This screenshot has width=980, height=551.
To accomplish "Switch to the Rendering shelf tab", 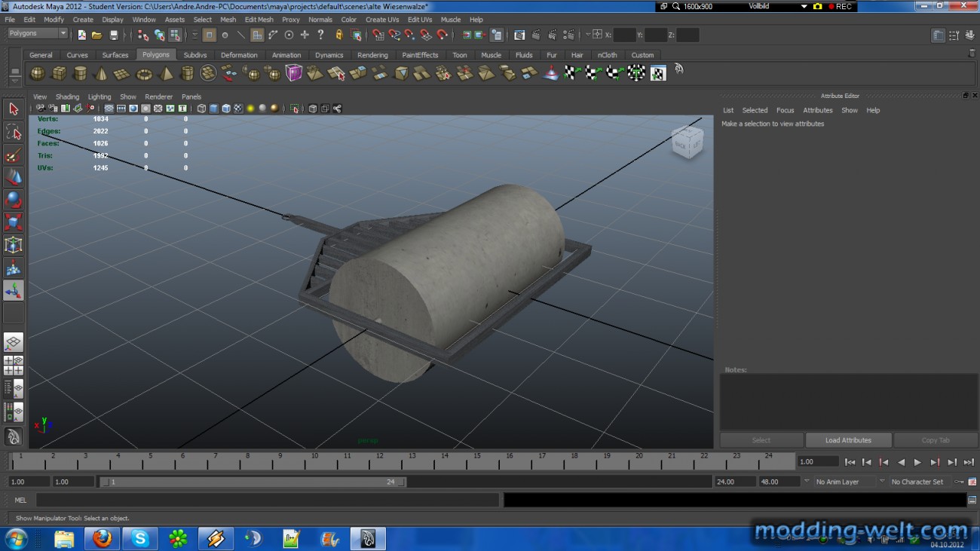I will 372,55.
